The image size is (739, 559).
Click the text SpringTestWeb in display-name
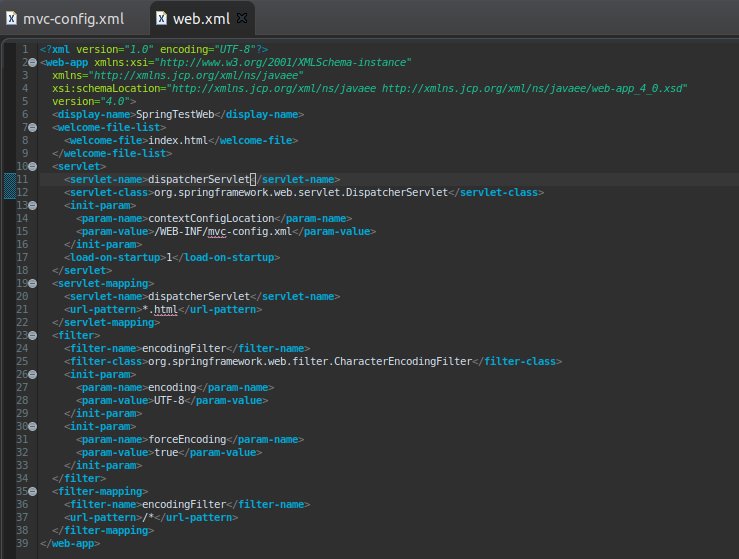pyautogui.click(x=175, y=115)
